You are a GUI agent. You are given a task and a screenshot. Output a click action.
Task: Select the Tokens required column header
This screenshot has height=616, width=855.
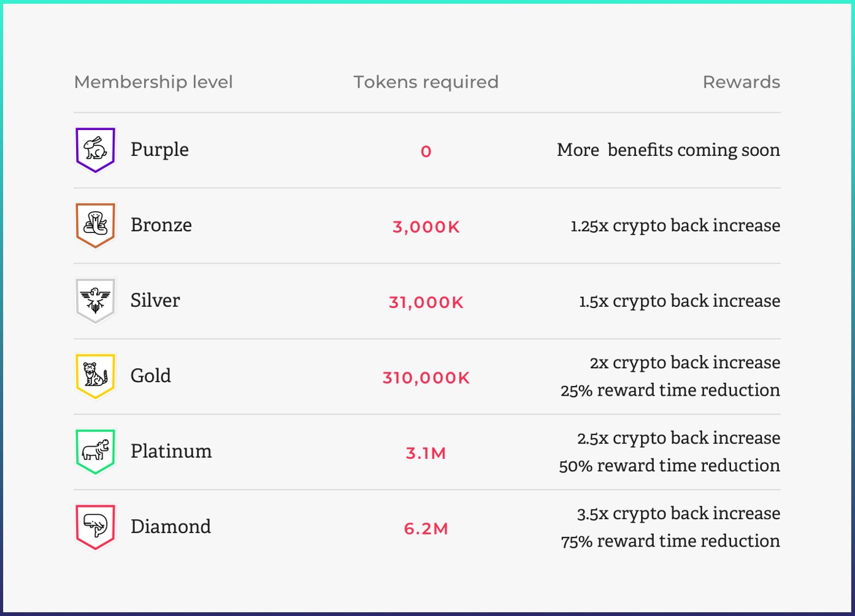pos(426,82)
